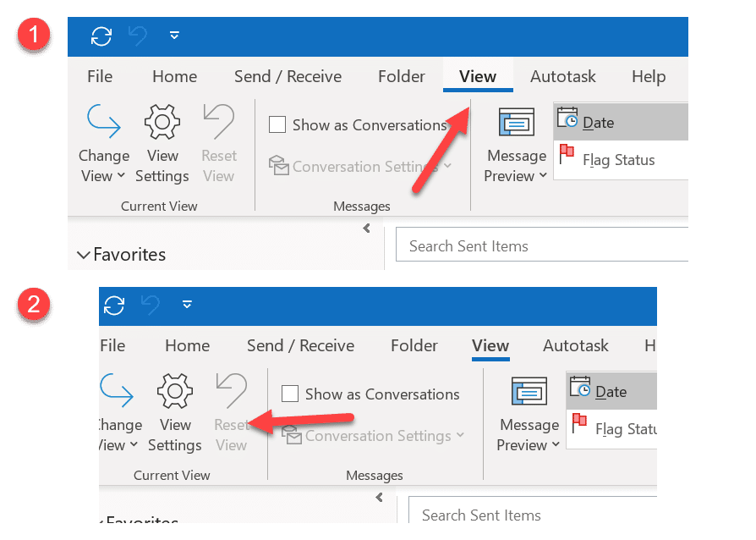Open Home tab in first screenshot
The image size is (756, 540).
click(x=174, y=76)
